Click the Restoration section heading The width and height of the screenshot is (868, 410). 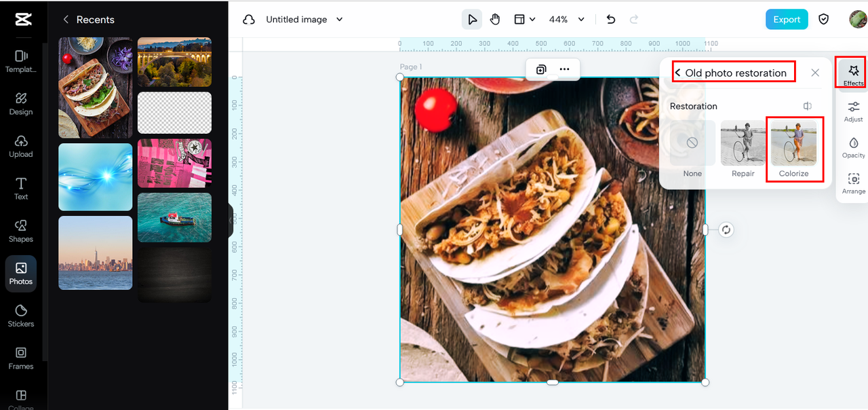click(693, 106)
